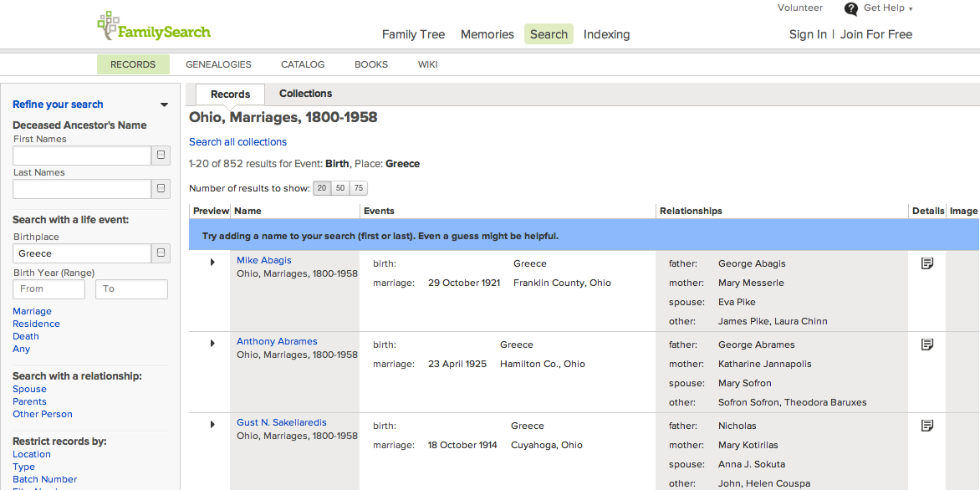The width and height of the screenshot is (980, 490).
Task: Click the FamilySearch tree logo
Action: click(x=108, y=26)
